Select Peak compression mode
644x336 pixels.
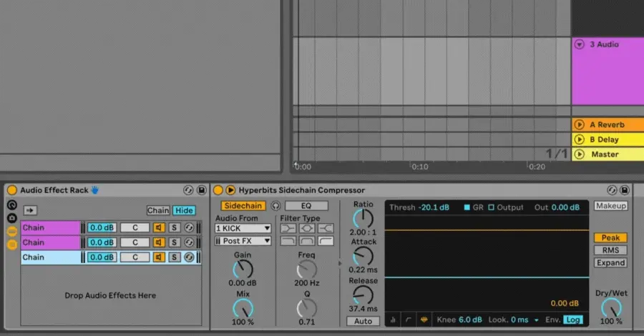pyautogui.click(x=611, y=237)
